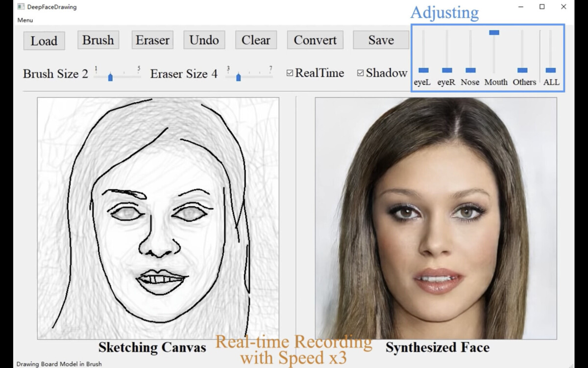Maximize the DeepFaceDrawing window
Image resolution: width=588 pixels, height=368 pixels.
[542, 7]
